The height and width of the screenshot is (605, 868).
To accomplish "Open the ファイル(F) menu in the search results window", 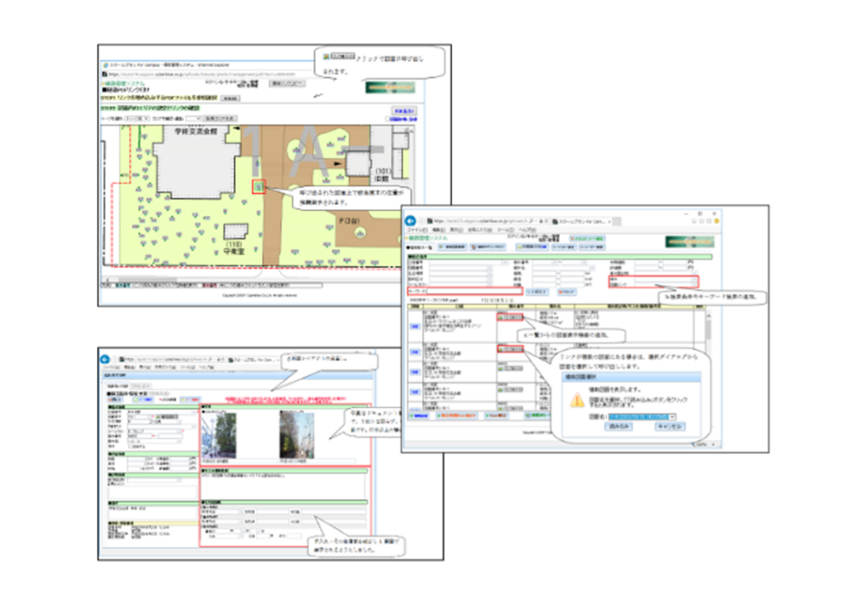I will [416, 230].
